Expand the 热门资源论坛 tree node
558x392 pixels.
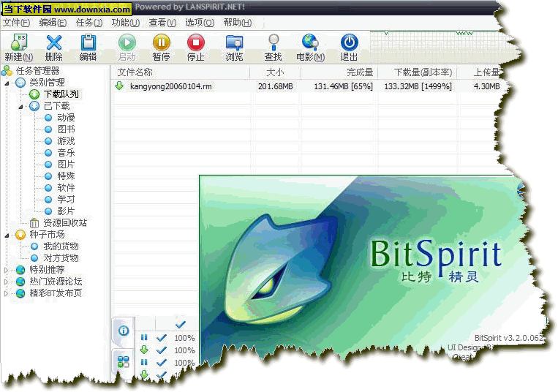coord(6,282)
